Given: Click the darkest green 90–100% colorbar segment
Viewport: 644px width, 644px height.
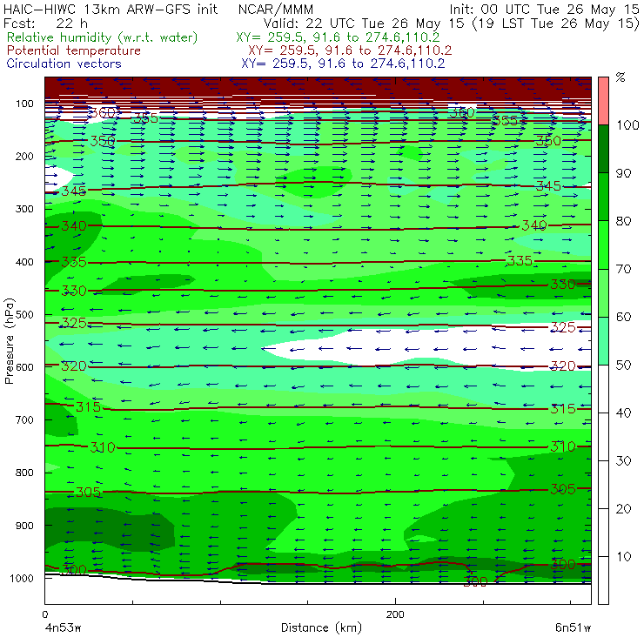Looking at the screenshot, I should pos(603,149).
